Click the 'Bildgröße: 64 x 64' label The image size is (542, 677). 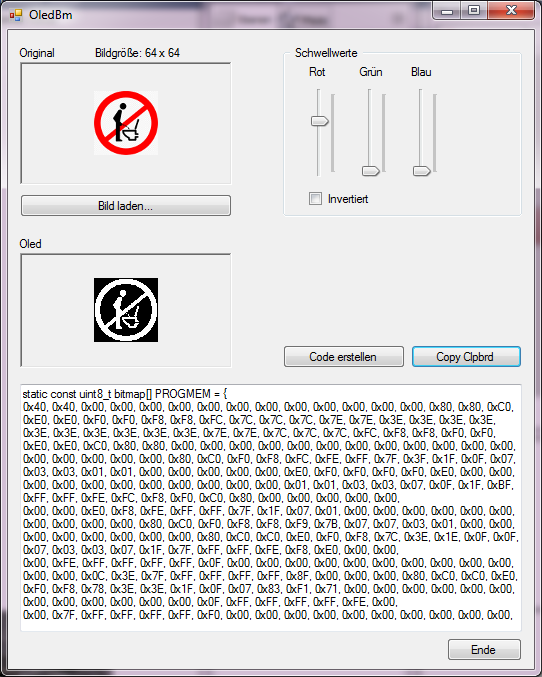click(137, 53)
